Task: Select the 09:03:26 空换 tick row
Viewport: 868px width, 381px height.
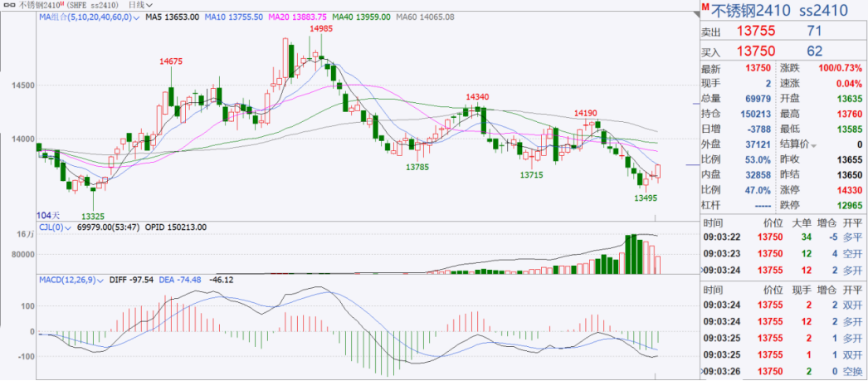Action: [783, 371]
